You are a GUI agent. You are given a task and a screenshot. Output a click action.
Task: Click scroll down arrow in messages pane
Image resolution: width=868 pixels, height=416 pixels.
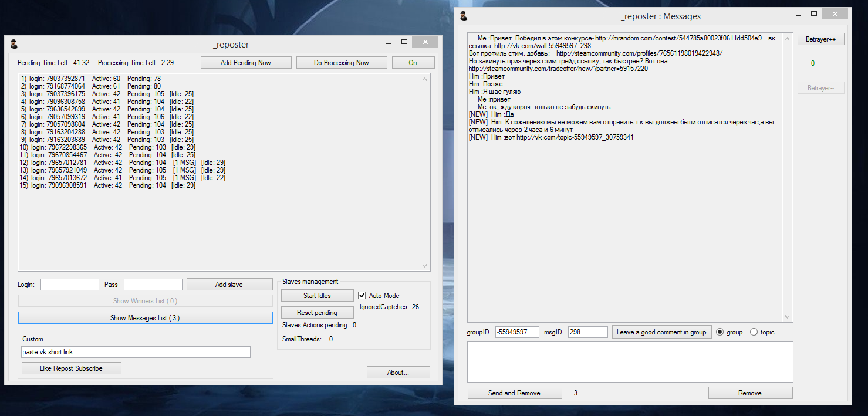(788, 317)
